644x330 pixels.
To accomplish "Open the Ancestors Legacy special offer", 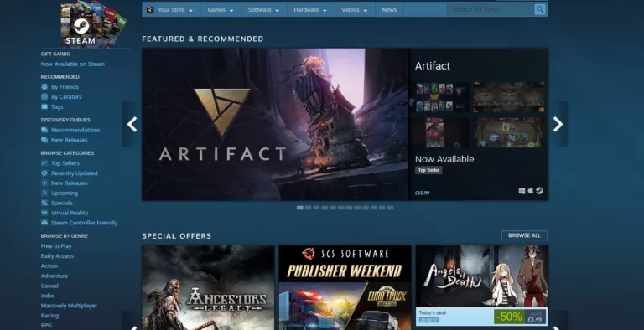I will tap(208, 287).
